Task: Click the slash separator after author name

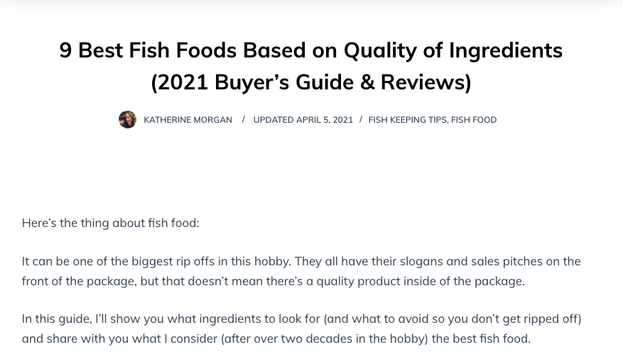Action: click(243, 119)
